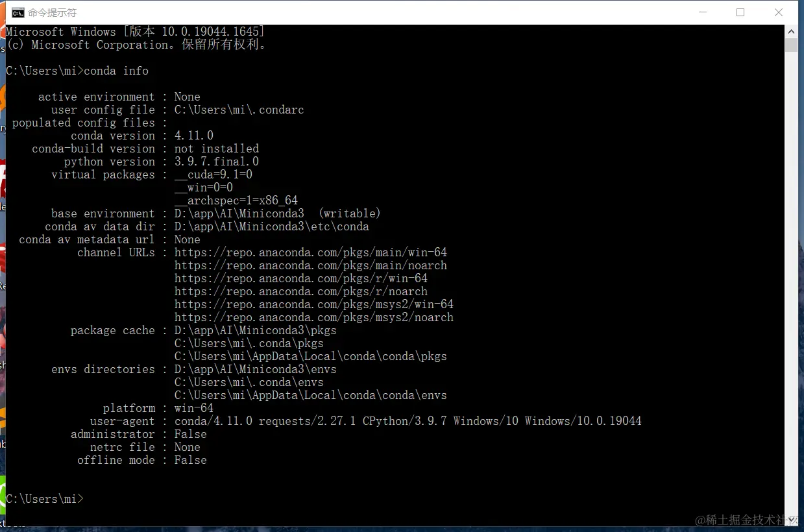Click the Command Prompt title bar icon
This screenshot has width=804, height=532.
tap(18, 12)
